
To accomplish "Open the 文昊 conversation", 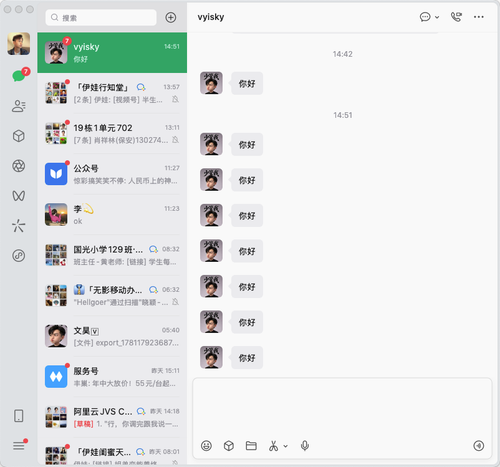I will (112, 336).
